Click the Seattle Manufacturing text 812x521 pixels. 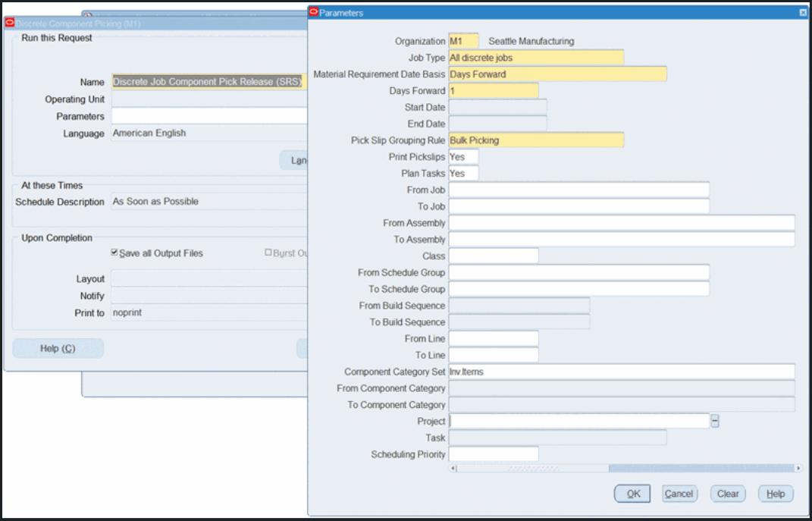531,41
